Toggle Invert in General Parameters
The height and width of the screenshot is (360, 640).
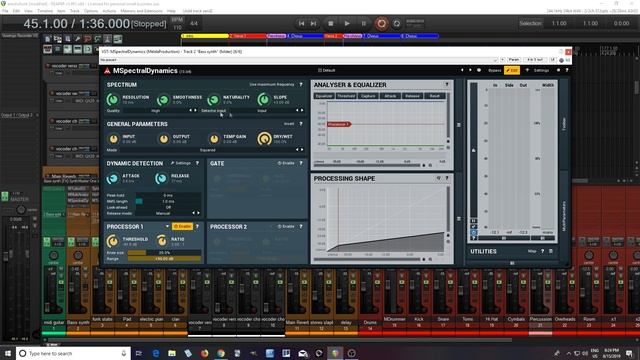pos(289,124)
